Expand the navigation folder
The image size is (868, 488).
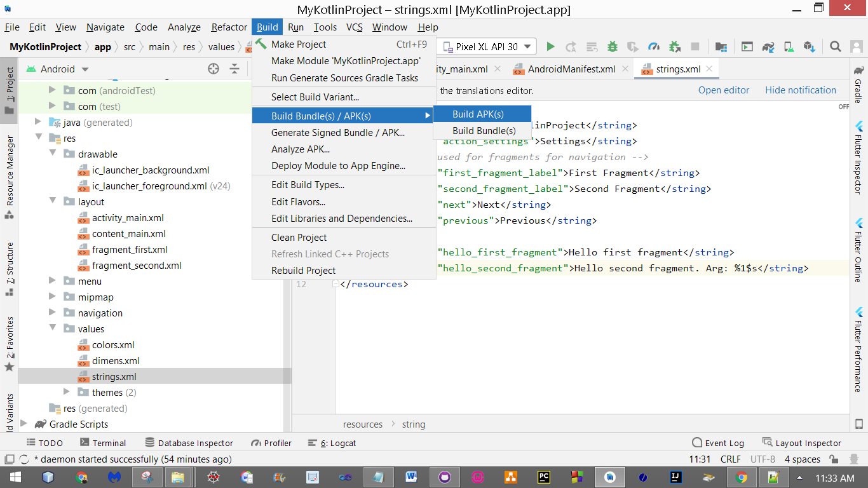pyautogui.click(x=53, y=313)
